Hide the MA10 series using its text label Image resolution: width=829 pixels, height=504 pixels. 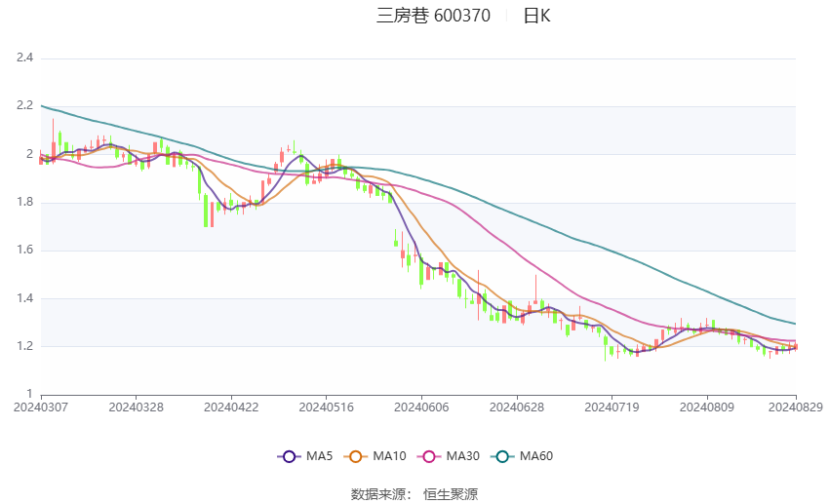(391, 456)
